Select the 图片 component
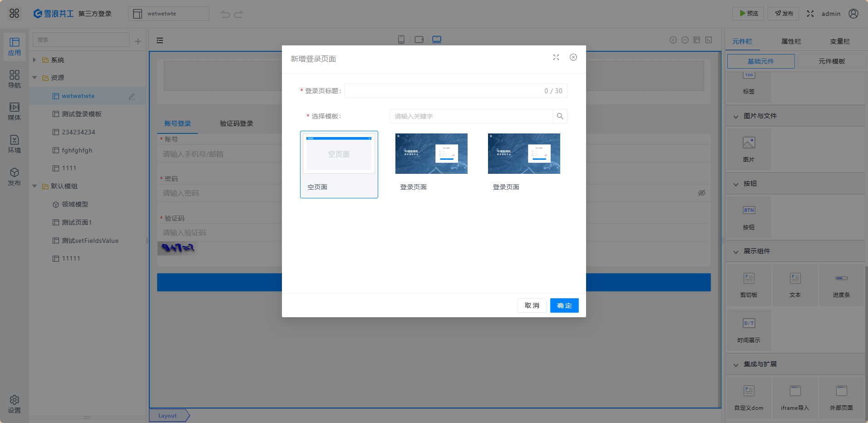 click(749, 149)
